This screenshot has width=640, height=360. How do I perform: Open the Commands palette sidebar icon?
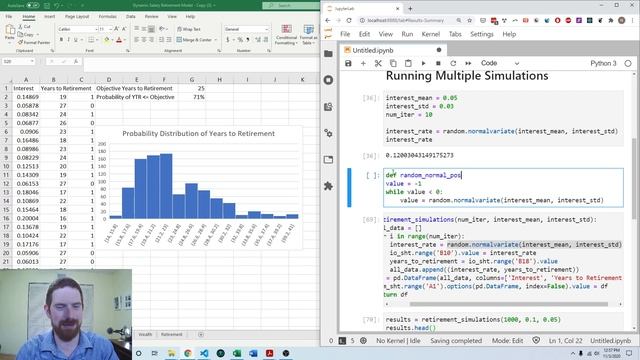[328, 107]
